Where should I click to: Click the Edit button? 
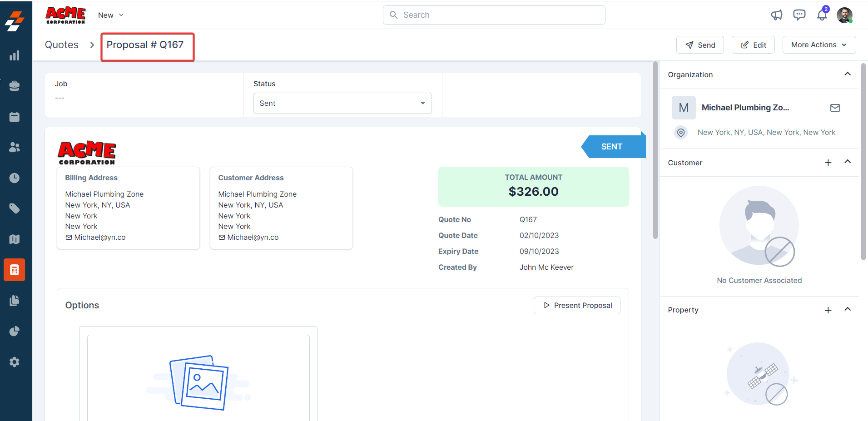[753, 45]
